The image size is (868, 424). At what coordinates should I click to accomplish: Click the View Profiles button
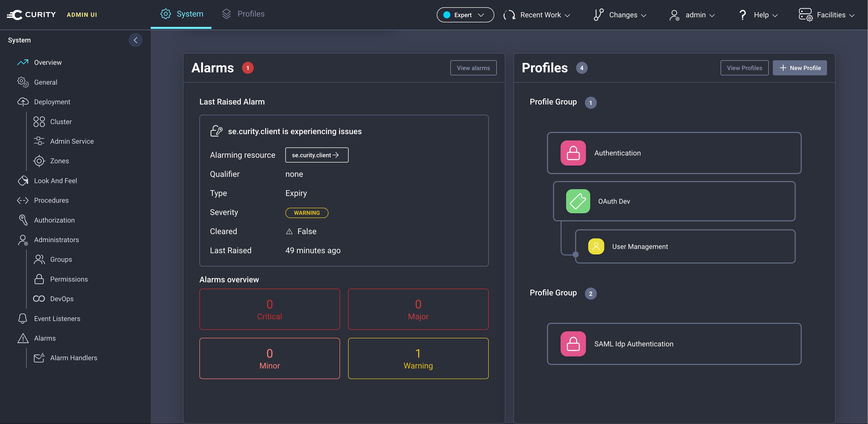[744, 68]
